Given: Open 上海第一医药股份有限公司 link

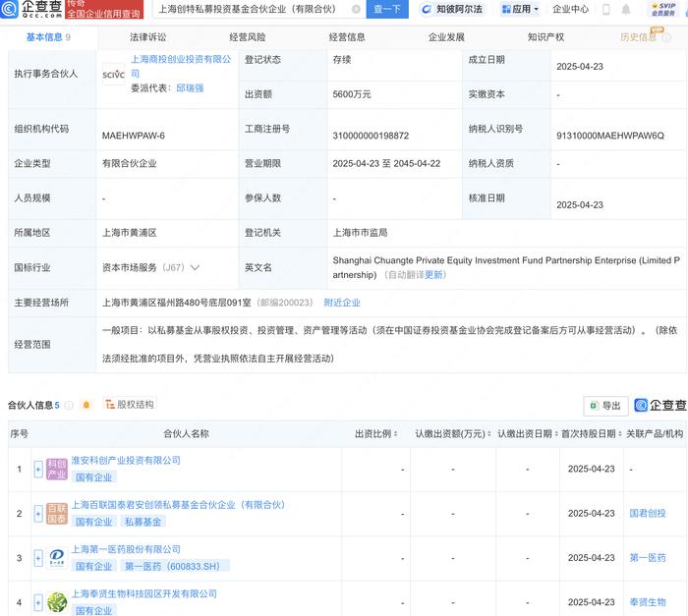Looking at the screenshot, I should click(x=126, y=549).
